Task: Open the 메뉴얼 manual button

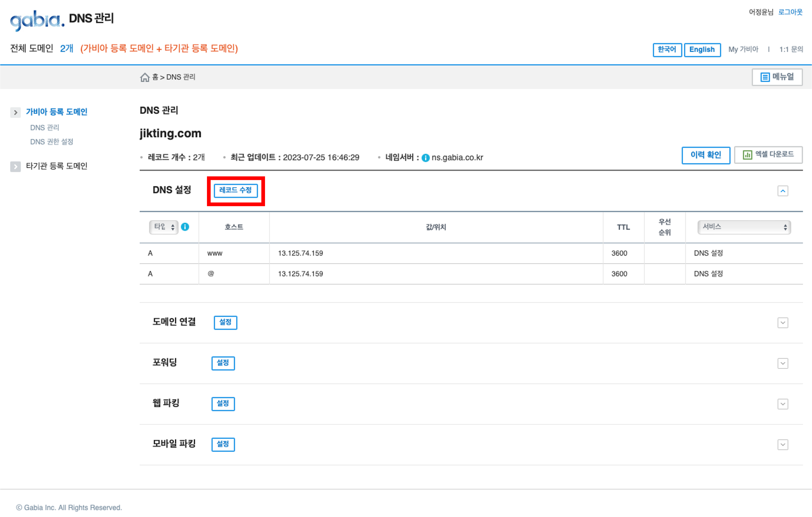Action: coord(777,77)
